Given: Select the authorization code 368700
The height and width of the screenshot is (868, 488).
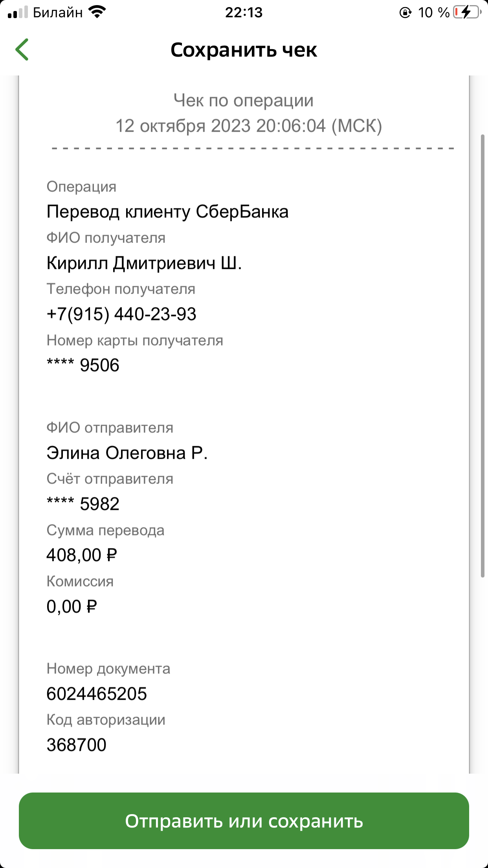Looking at the screenshot, I should [x=77, y=745].
